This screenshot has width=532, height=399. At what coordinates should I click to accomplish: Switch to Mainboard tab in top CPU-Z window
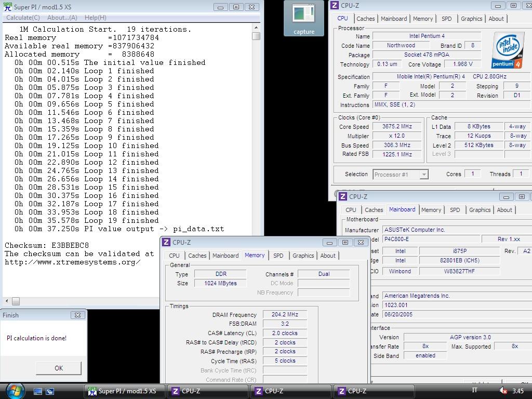pos(394,19)
